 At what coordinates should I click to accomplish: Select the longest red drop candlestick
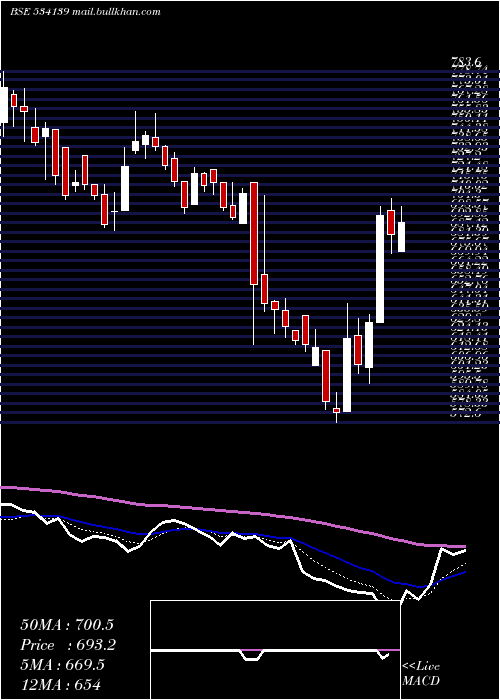coord(254,233)
